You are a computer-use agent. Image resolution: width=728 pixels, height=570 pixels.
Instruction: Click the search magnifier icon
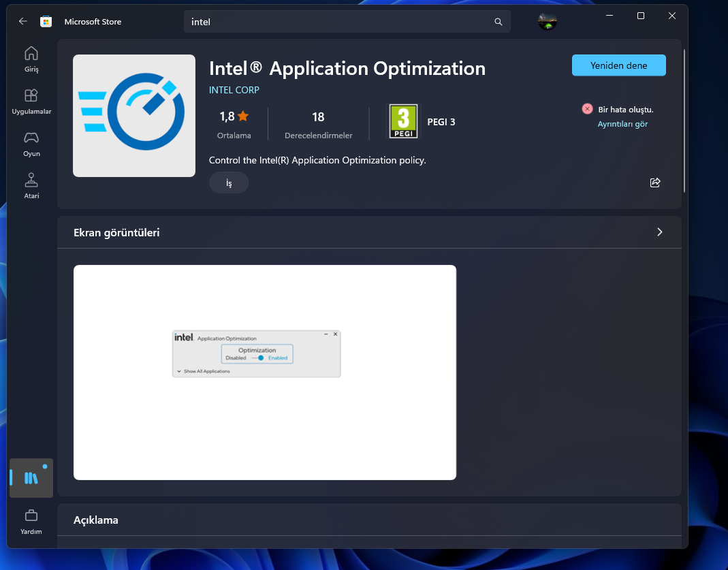[498, 22]
